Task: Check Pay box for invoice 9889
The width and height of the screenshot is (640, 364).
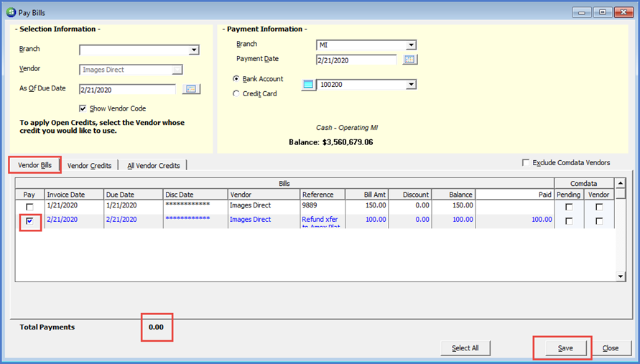Action: [29, 207]
